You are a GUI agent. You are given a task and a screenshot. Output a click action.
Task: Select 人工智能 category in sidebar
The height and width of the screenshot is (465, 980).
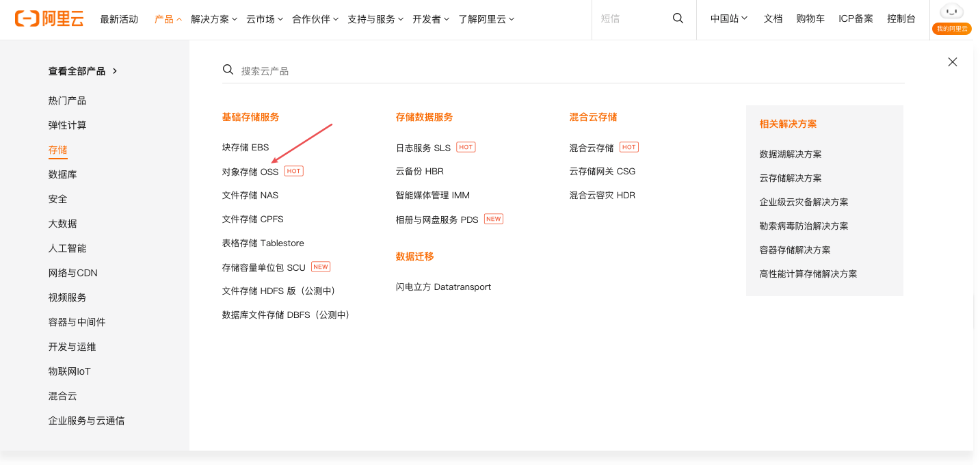68,248
